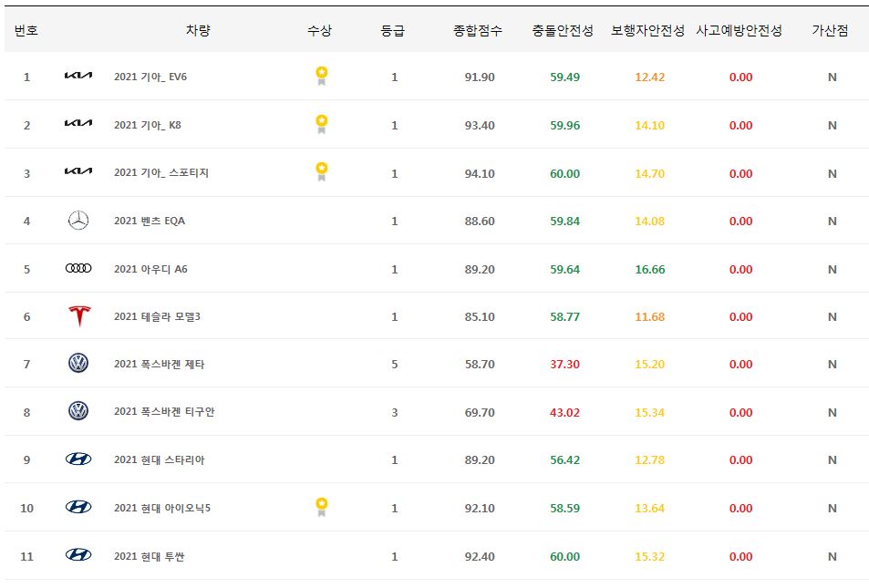The height and width of the screenshot is (588, 869).
Task: Open the 2021 현대 아이오닉5 vehicle entry
Action: (x=162, y=508)
